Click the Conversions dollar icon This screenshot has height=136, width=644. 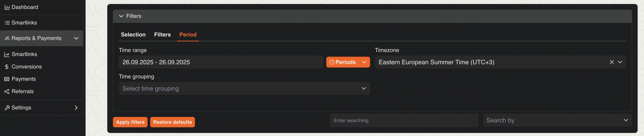pos(7,67)
